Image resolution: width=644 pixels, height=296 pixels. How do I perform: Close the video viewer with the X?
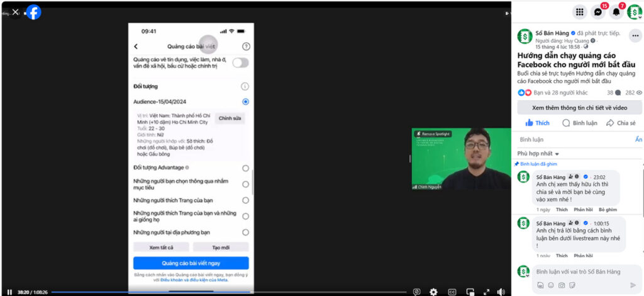(x=15, y=12)
